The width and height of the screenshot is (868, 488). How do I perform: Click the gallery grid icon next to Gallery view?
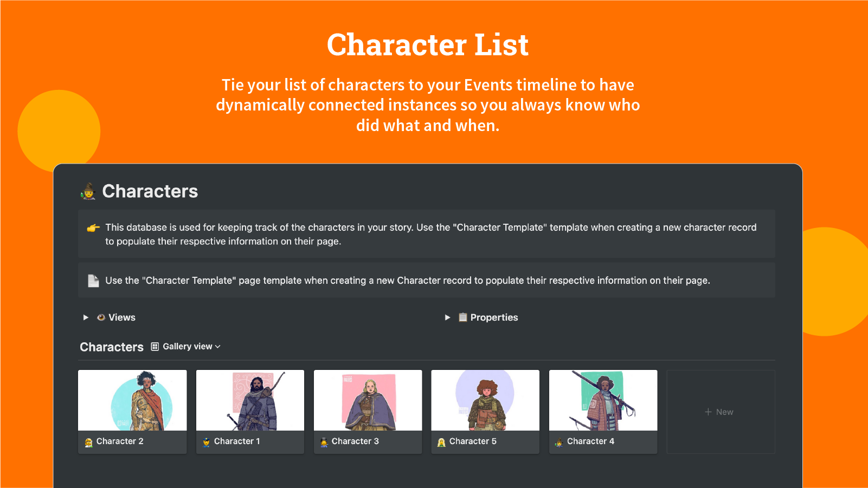(155, 346)
